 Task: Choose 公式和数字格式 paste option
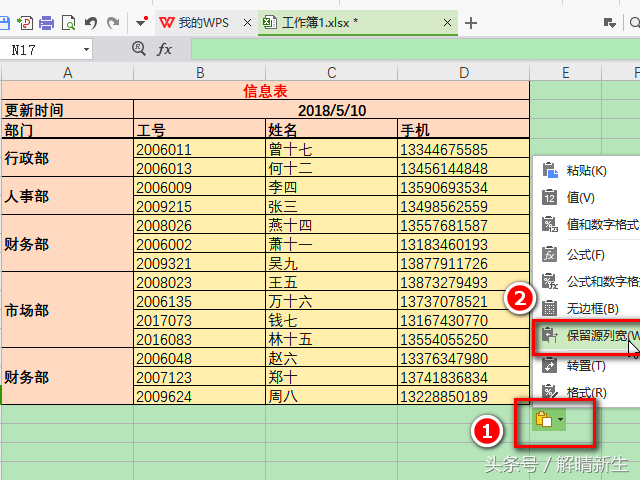point(587,281)
